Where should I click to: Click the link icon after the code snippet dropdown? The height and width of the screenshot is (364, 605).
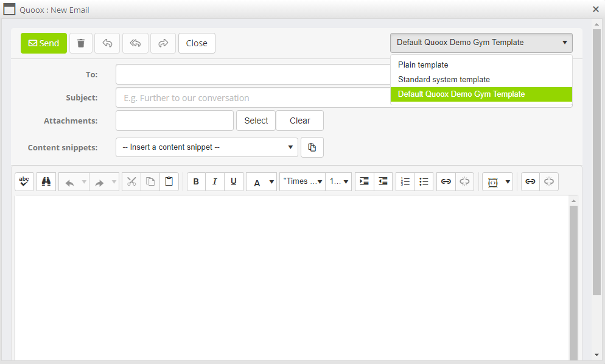coord(531,181)
